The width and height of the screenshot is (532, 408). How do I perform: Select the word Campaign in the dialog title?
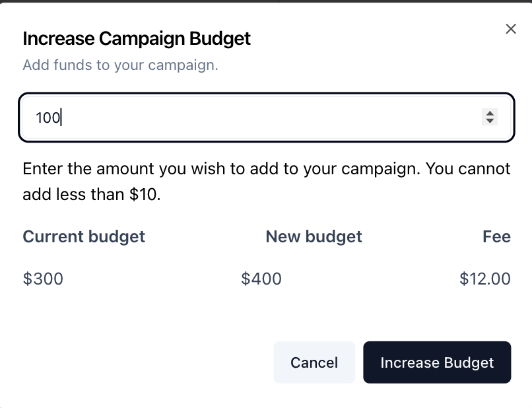click(x=142, y=39)
